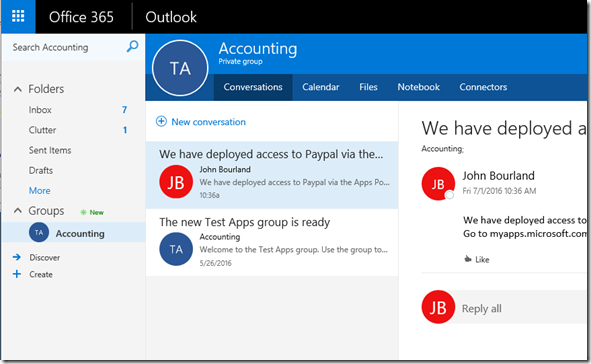This screenshot has height=364, width=591.
Task: Click the Create group link
Action: click(x=41, y=274)
